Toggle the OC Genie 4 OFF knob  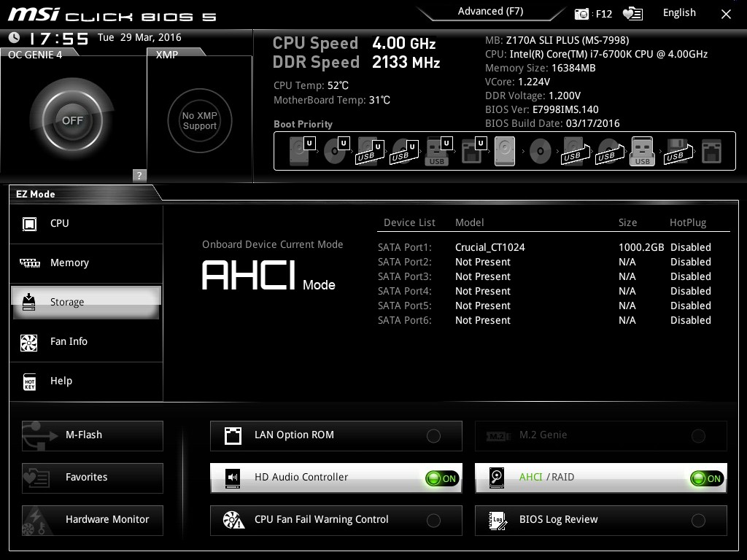72,120
